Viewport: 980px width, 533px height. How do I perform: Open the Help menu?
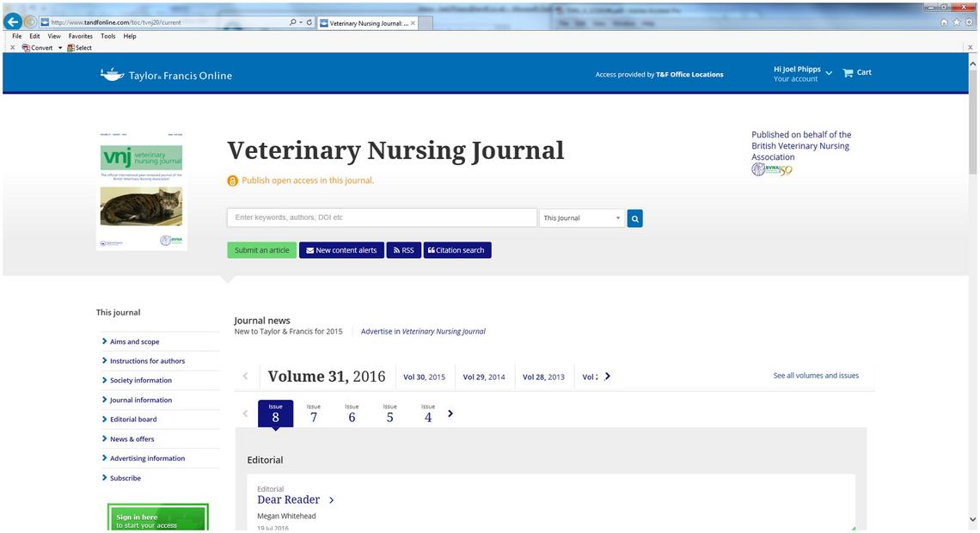pyautogui.click(x=129, y=36)
